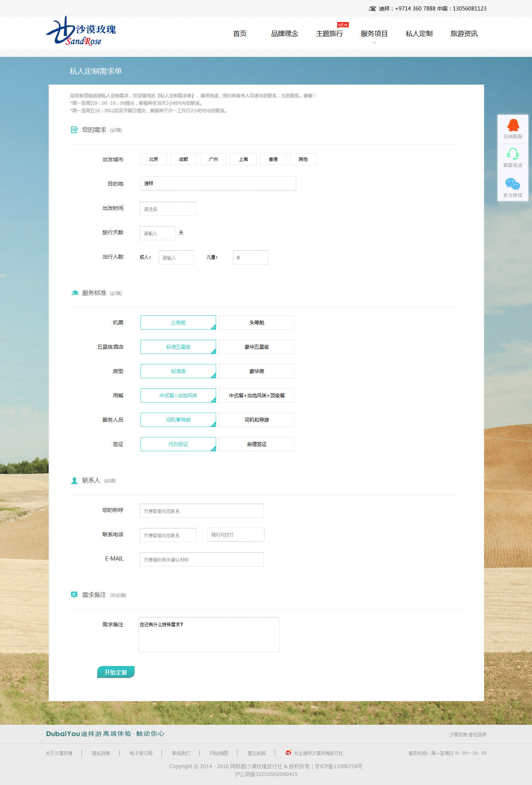
Task: Select 北京 as departure city
Action: (153, 159)
